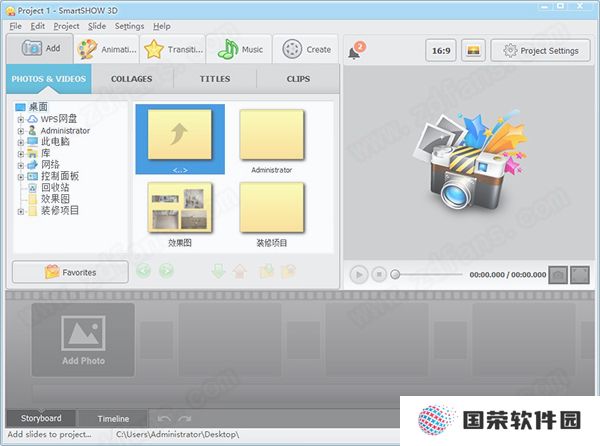Select 库 library icon in tree
The width and height of the screenshot is (600, 446).
pos(33,153)
